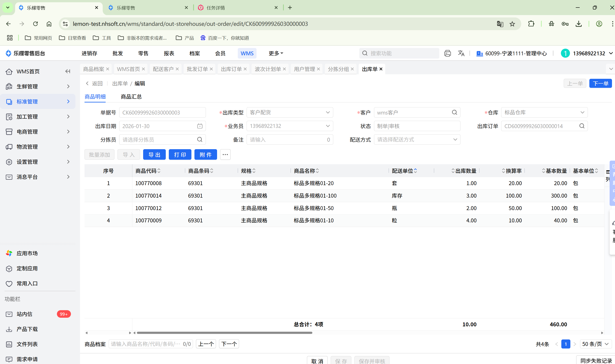Sort the table by 配送单位 column
615x364 pixels.
[x=415, y=171]
